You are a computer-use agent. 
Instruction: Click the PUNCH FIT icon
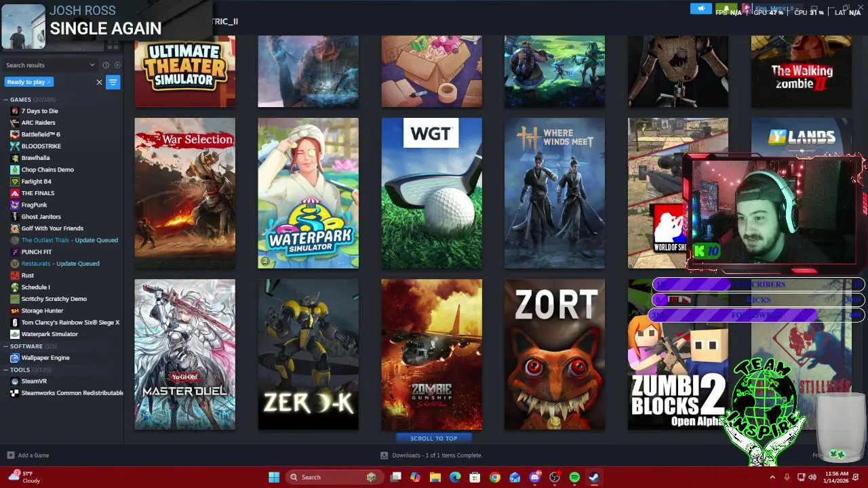tap(15, 252)
